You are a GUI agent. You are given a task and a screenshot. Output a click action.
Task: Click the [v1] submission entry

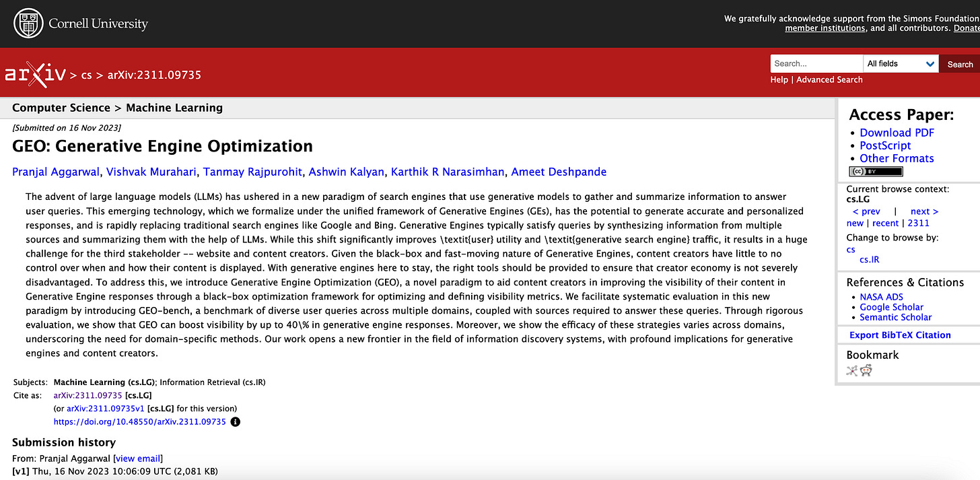coord(115,471)
